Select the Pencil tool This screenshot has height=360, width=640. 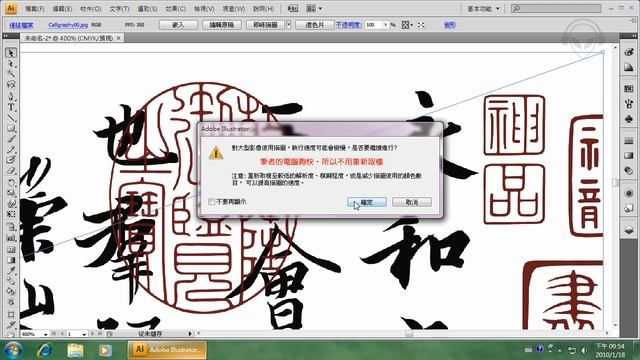pyautogui.click(x=11, y=149)
